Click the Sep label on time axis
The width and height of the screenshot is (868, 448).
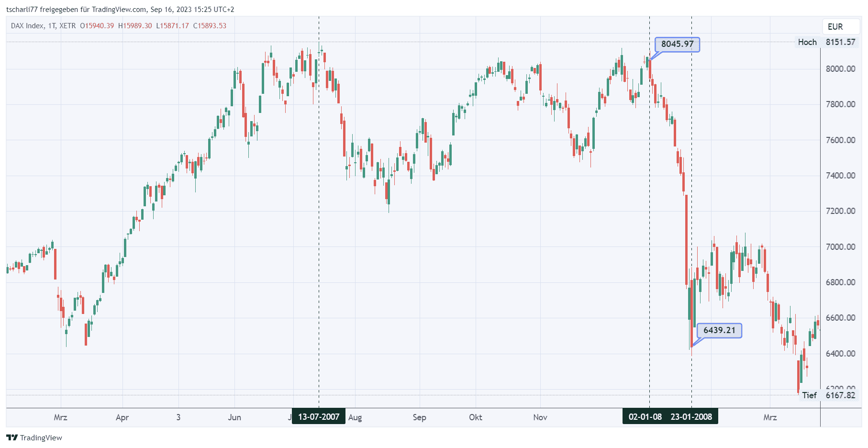coord(419,417)
